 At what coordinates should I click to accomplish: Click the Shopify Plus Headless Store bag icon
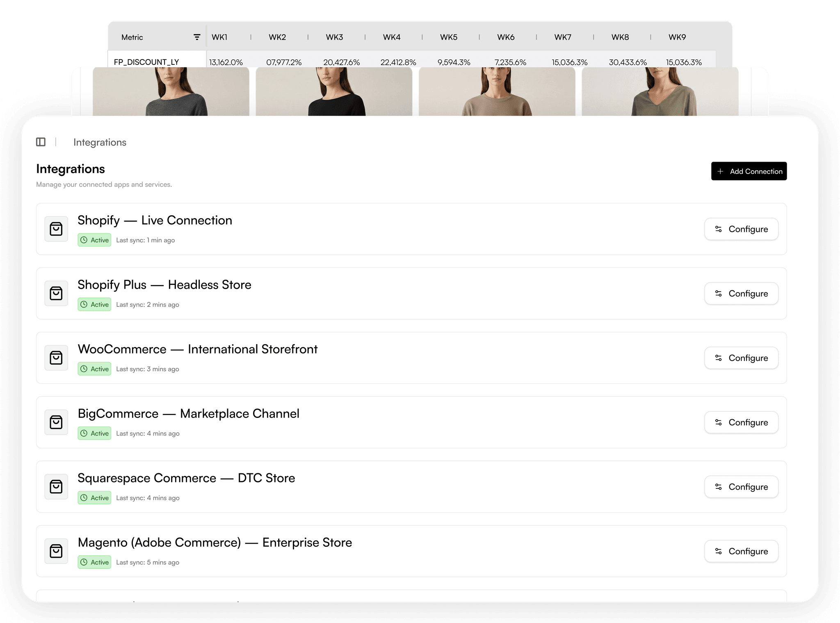[x=56, y=293]
